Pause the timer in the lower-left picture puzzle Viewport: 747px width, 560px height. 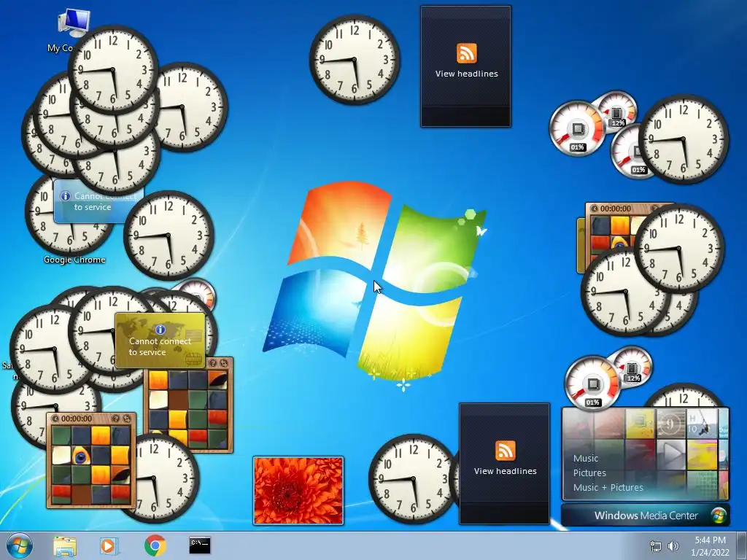pos(55,419)
